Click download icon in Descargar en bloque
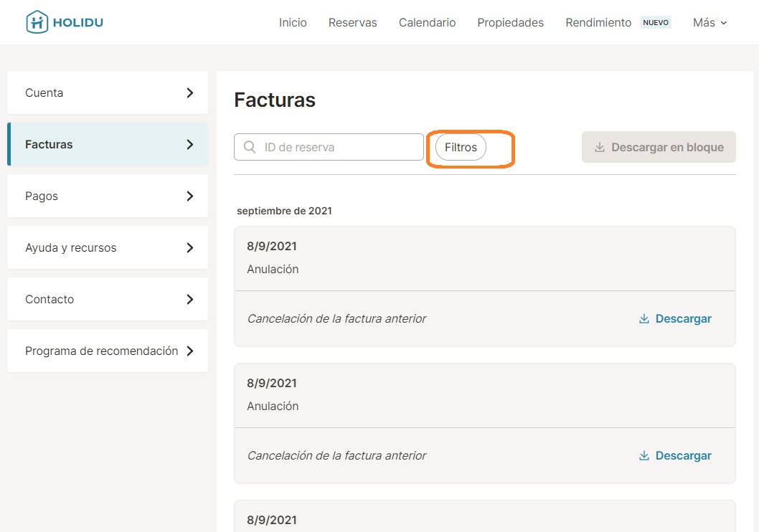 [600, 147]
